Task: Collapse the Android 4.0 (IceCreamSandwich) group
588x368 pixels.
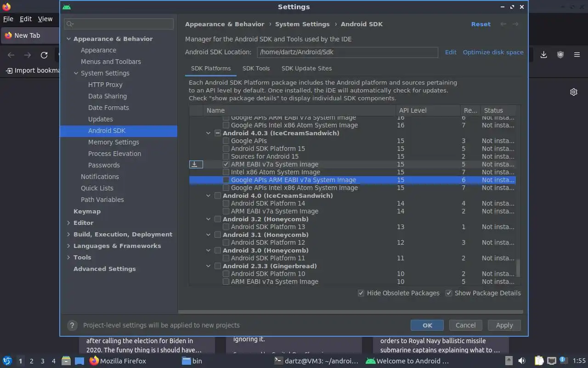Action: tap(209, 195)
